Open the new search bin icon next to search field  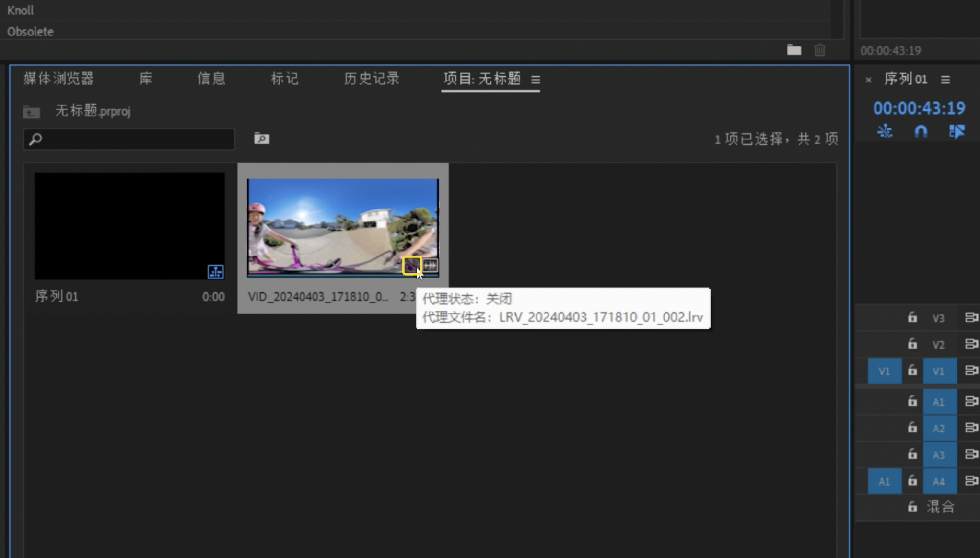pyautogui.click(x=261, y=139)
